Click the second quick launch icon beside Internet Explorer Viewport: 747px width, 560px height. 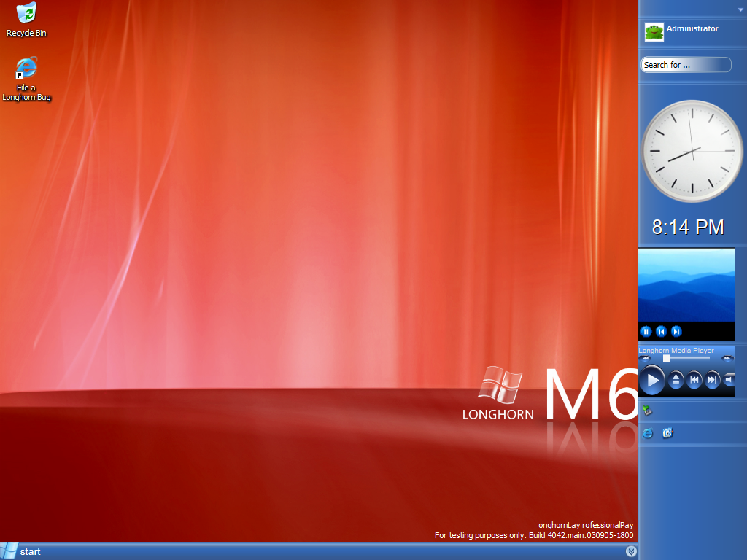point(668,433)
